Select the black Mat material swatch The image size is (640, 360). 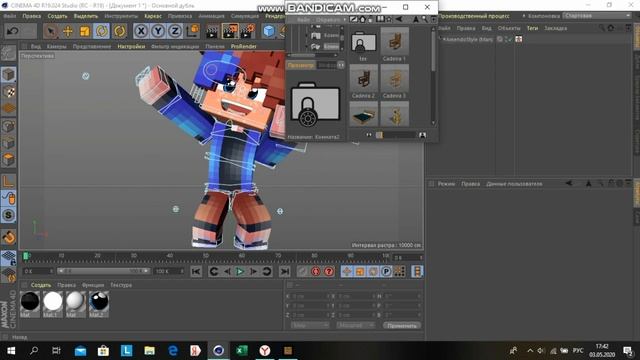pyautogui.click(x=30, y=304)
